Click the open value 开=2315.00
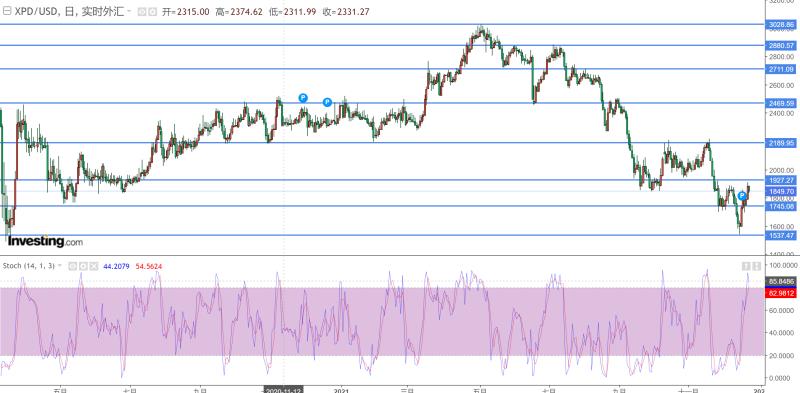 [186, 12]
